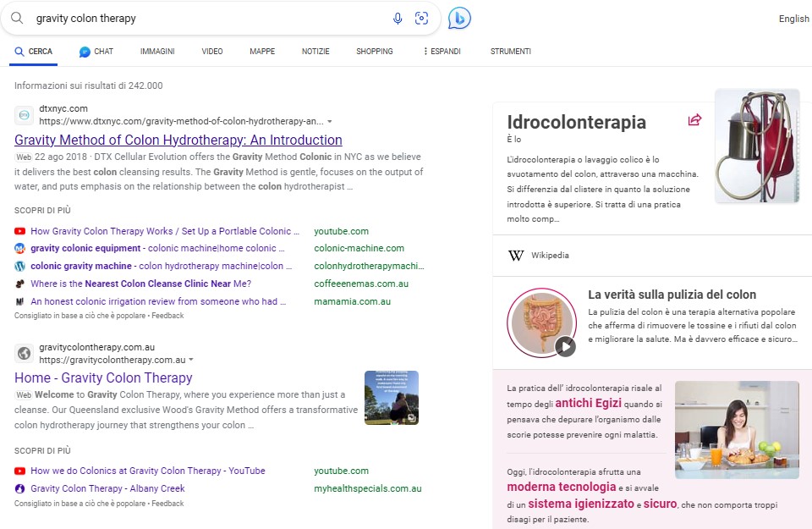Click icon beside Nearest Colon Cleanse Clinic link

19,284
